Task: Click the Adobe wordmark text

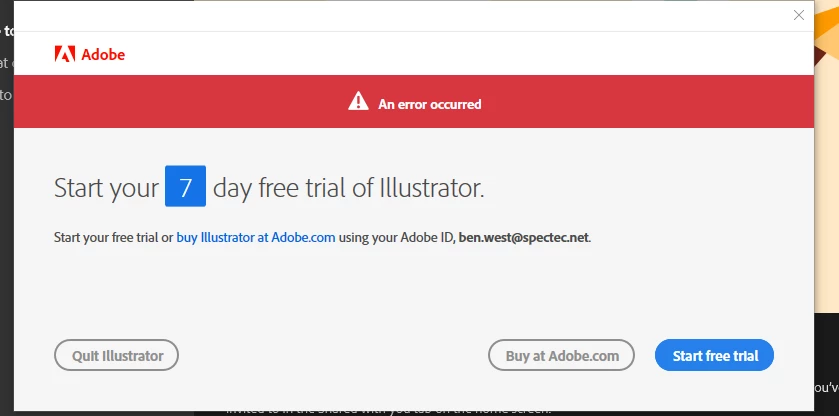Action: pos(103,55)
